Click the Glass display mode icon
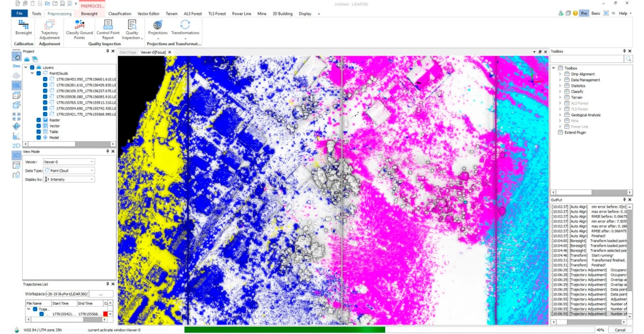Viewport: 644px width, 334px height. coord(16,57)
